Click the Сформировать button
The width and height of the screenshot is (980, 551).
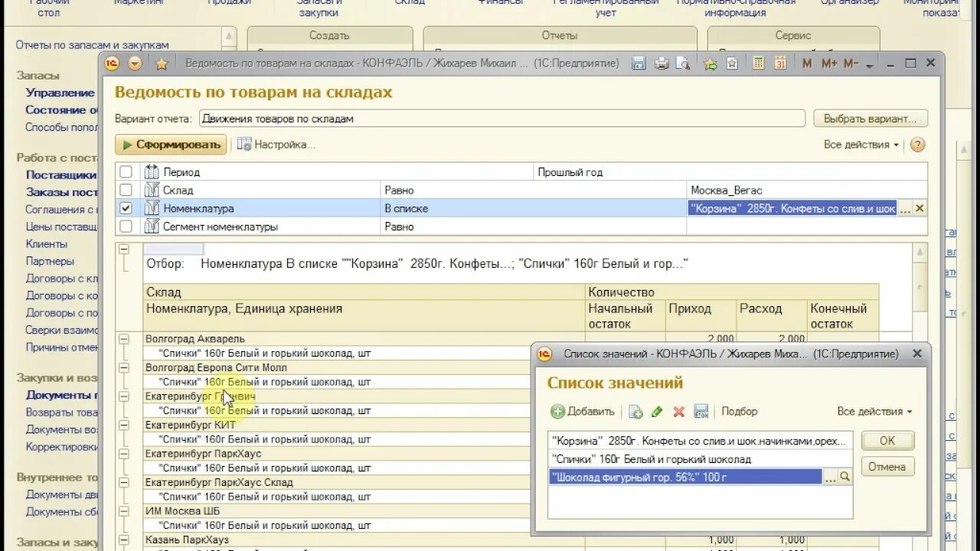171,144
